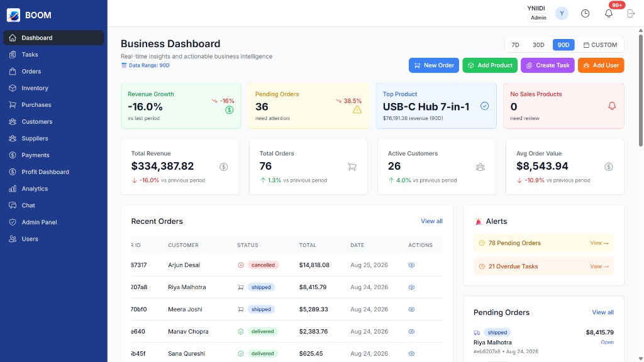Screen dimensions: 644x362
Task: View Meera Joshi order via eye icon
Action: point(411,309)
